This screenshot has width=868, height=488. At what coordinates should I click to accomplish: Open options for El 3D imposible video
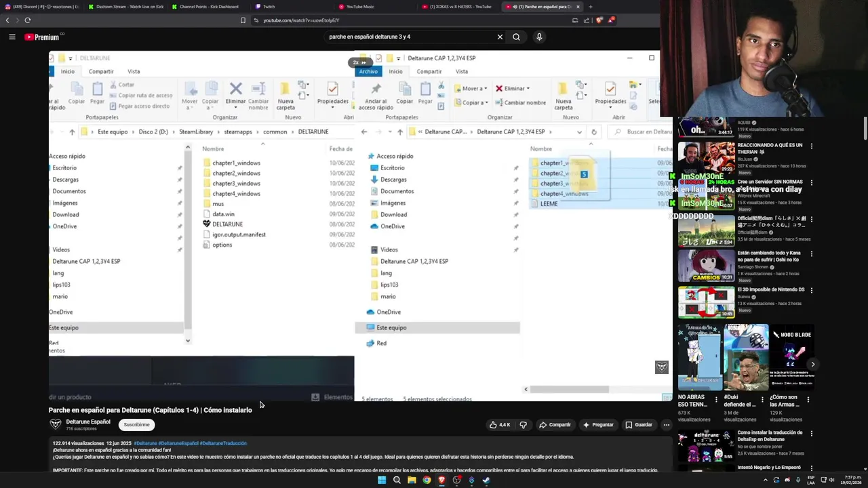[x=811, y=290]
